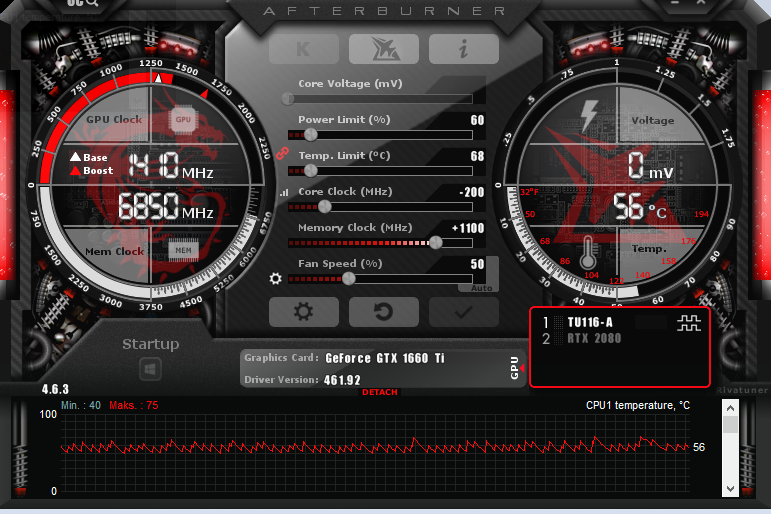Viewport: 771px width, 514px height.
Task: Toggle the red link icon between Power and Temp limits
Action: pyautogui.click(x=282, y=153)
